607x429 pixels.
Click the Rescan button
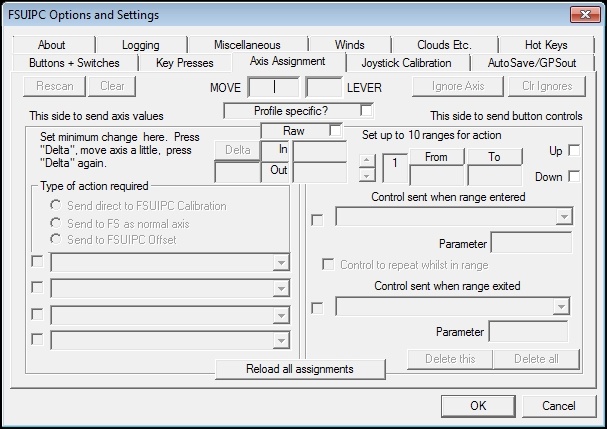pos(53,86)
